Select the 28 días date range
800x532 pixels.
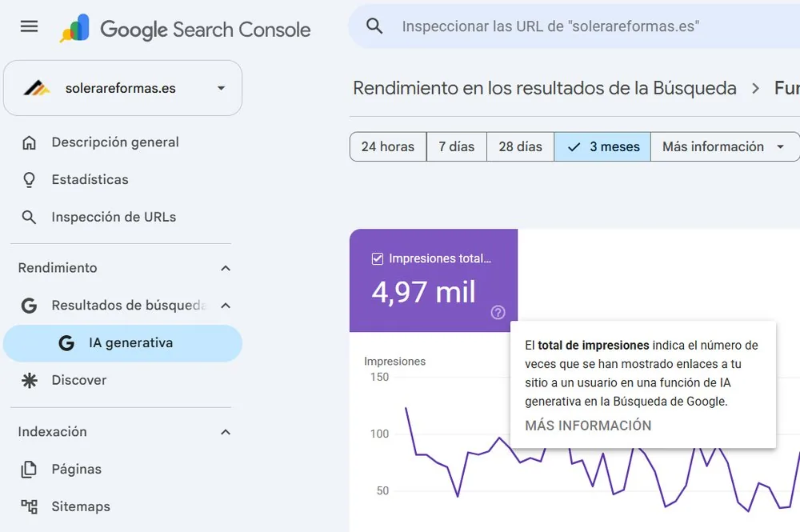tap(521, 147)
